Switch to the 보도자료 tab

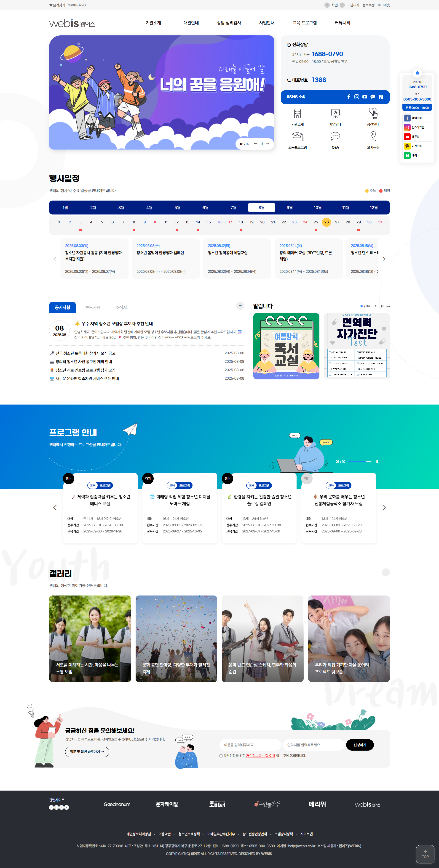click(x=93, y=307)
